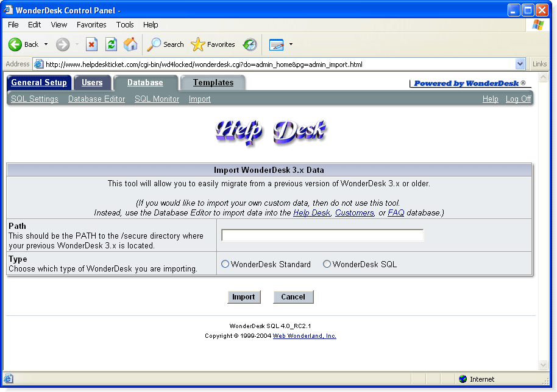
Task: Open the View menu
Action: point(59,25)
